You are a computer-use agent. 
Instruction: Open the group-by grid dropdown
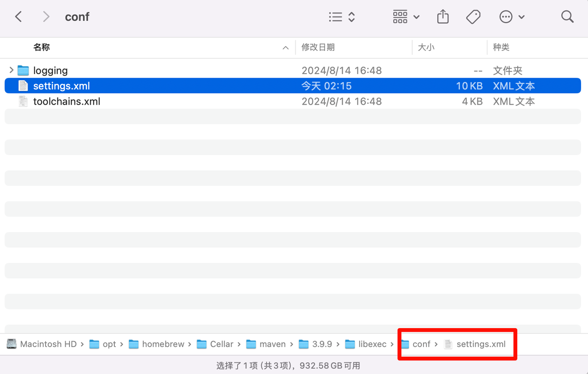pos(406,17)
